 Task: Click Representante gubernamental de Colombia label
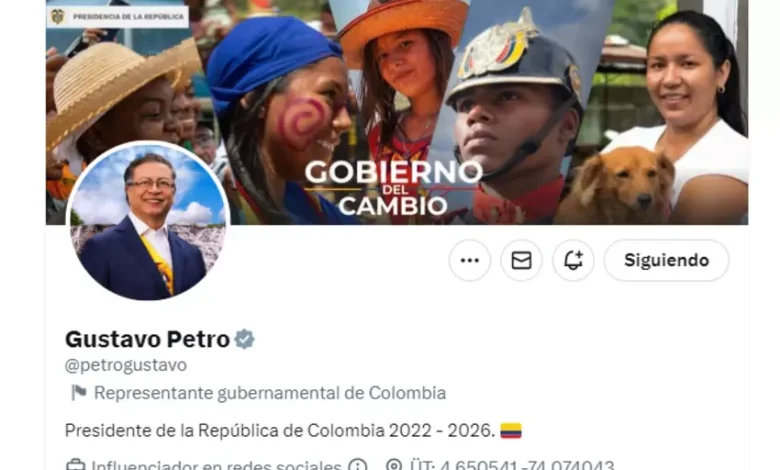pos(270,393)
